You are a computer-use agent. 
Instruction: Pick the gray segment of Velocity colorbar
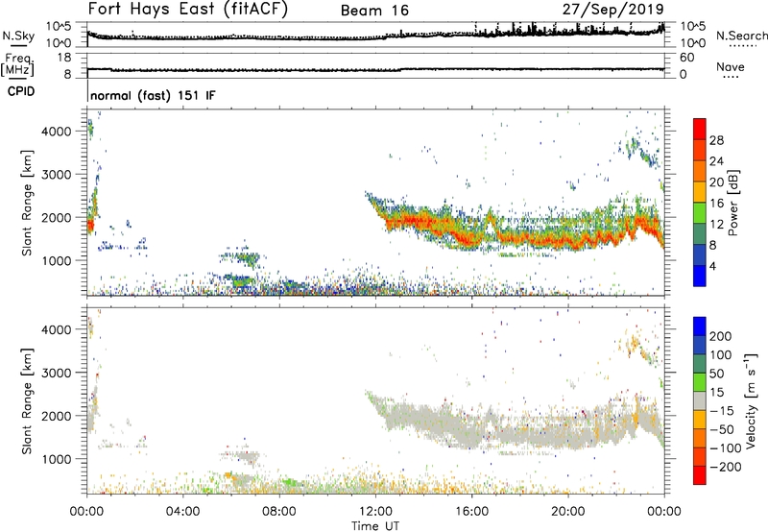click(x=700, y=401)
